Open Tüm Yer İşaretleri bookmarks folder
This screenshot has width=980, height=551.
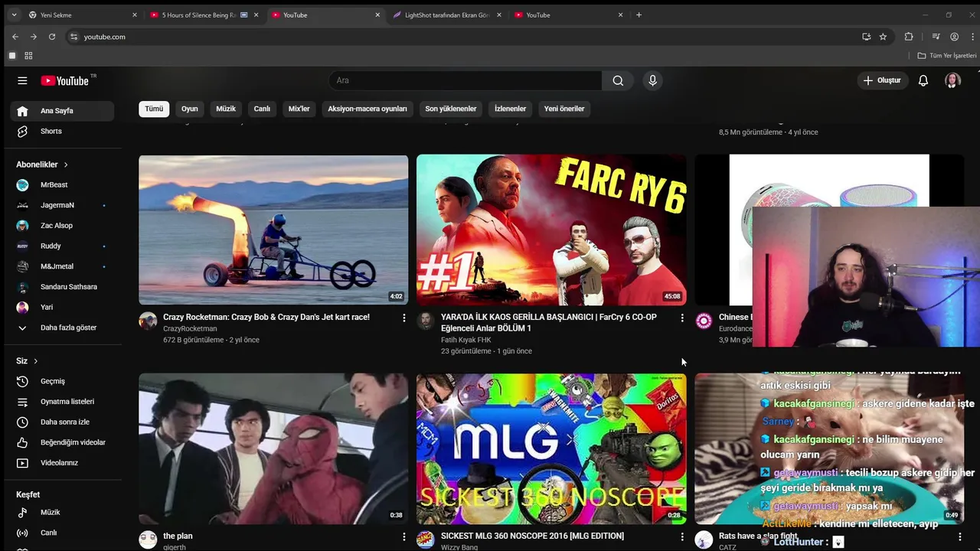[947, 56]
